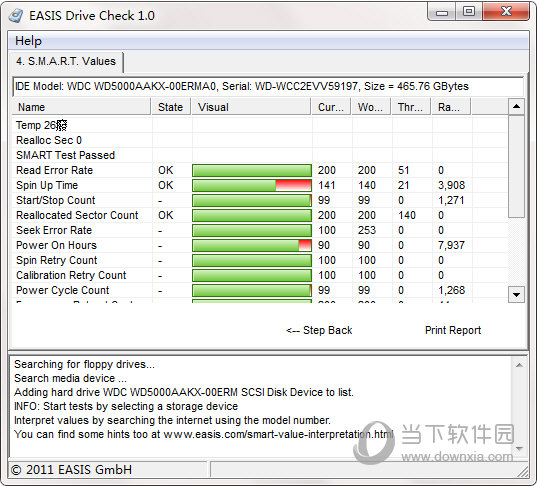This screenshot has height=486, width=538.
Task: Click the Visual column header
Action: click(251, 107)
